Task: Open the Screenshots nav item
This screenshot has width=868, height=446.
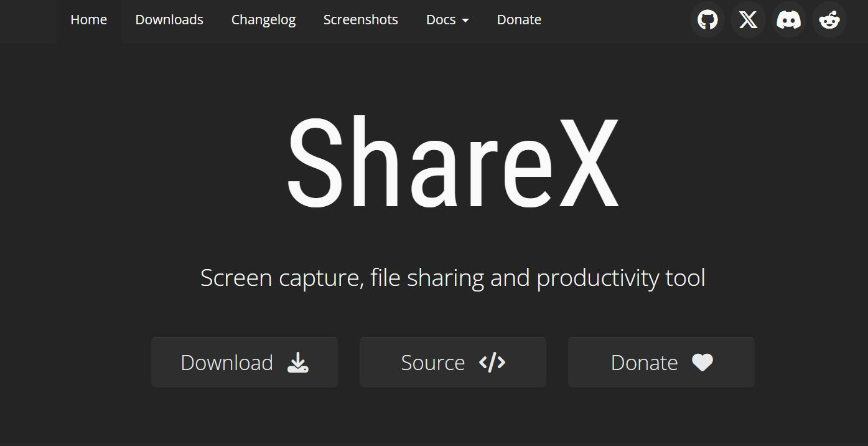Action: coord(361,20)
